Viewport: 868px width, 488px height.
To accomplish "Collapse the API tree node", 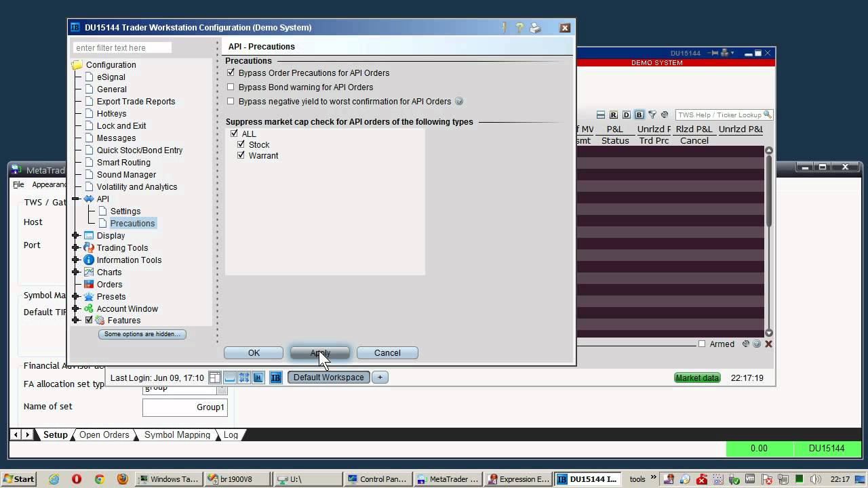I will coord(76,199).
